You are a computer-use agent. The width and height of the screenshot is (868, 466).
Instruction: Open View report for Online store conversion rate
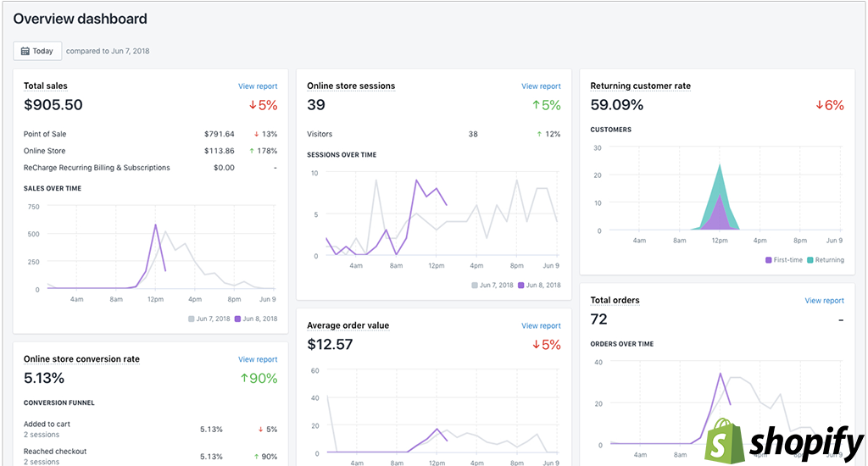[258, 360]
